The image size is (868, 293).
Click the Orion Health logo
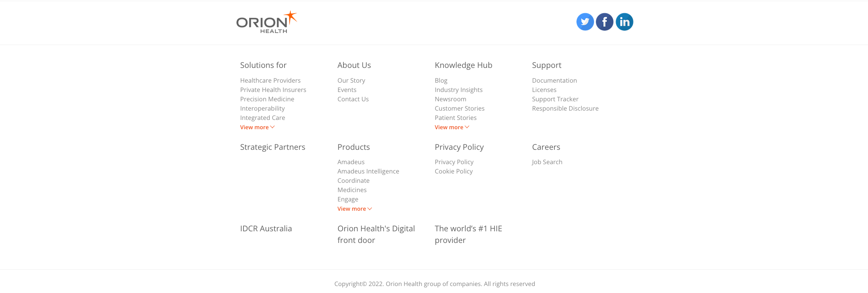266,23
